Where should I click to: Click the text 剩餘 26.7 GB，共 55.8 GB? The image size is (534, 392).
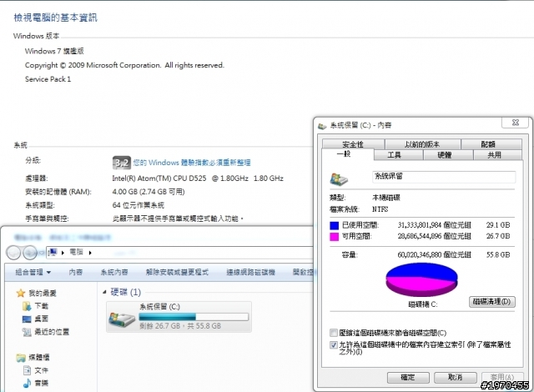pyautogui.click(x=180, y=326)
